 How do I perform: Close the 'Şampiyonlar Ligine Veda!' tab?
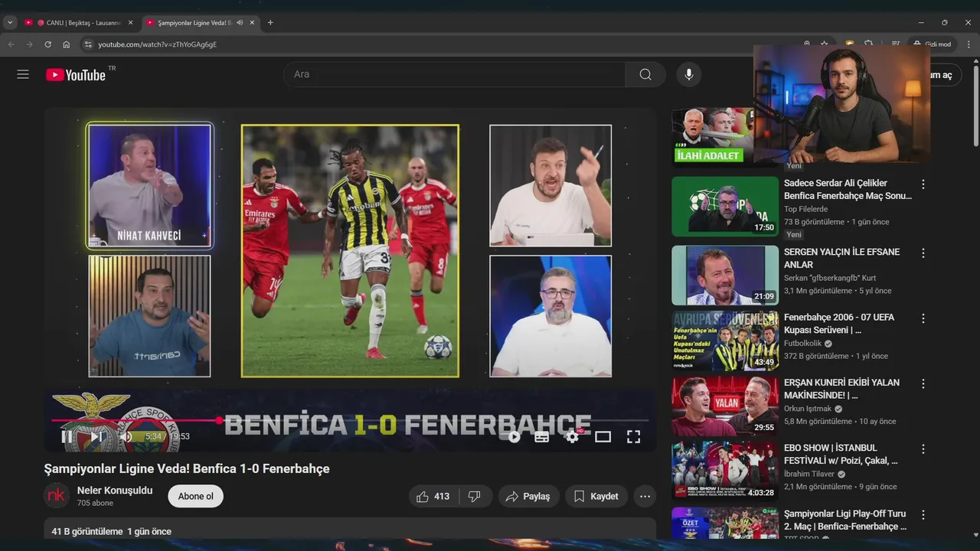coord(253,23)
